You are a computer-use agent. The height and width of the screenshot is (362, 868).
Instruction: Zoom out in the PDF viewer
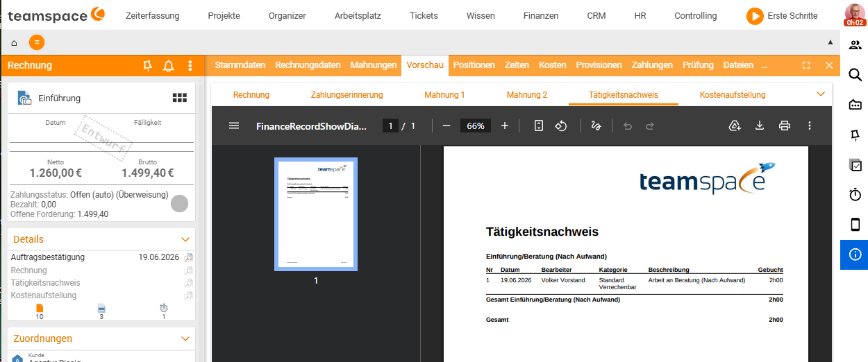(446, 126)
